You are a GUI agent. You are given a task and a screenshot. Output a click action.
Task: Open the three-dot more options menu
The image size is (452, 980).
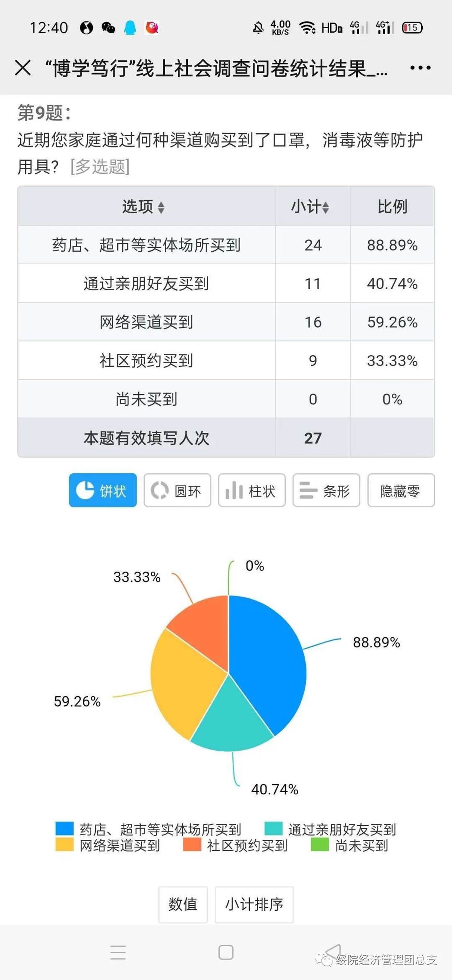(420, 68)
